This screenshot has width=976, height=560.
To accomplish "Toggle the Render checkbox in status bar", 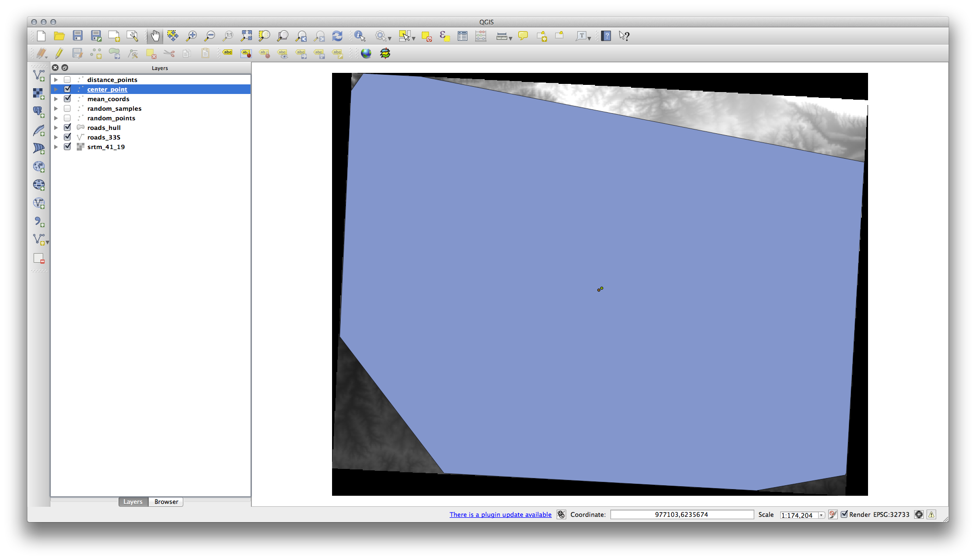I will [x=844, y=514].
